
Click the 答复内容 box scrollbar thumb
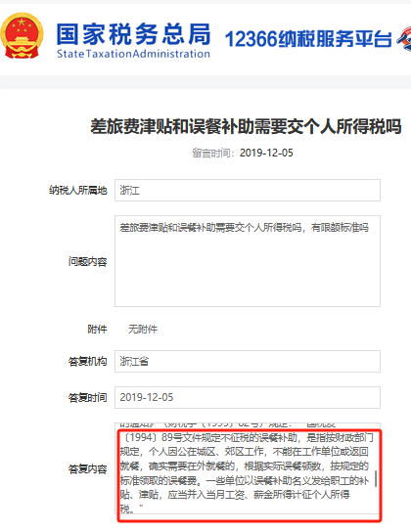pyautogui.click(x=376, y=478)
